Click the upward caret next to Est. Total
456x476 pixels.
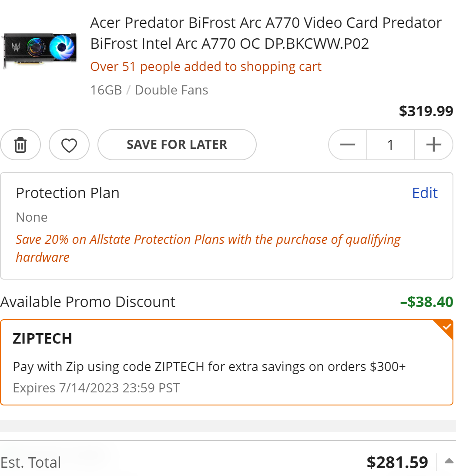(449, 460)
